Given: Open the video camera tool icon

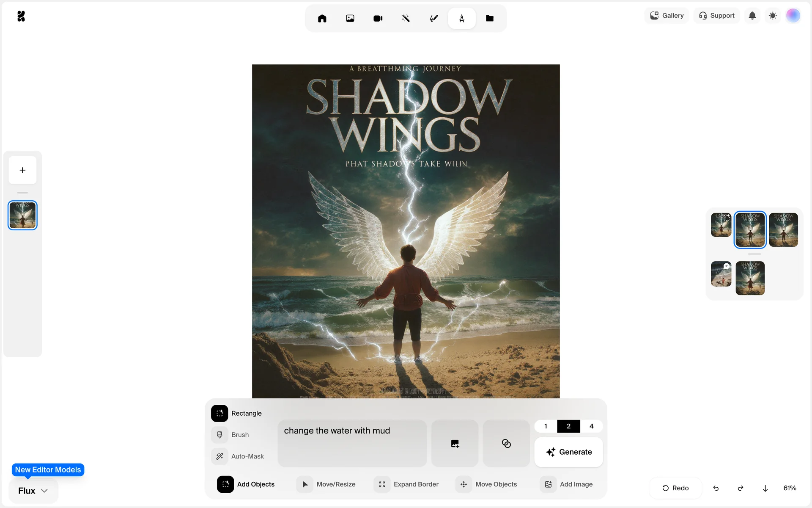Looking at the screenshot, I should pyautogui.click(x=378, y=18).
